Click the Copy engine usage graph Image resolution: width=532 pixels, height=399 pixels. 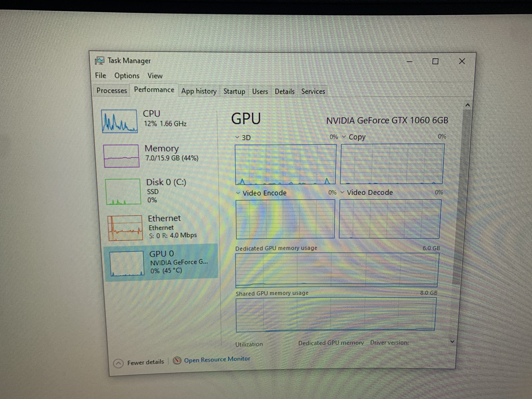tap(392, 164)
